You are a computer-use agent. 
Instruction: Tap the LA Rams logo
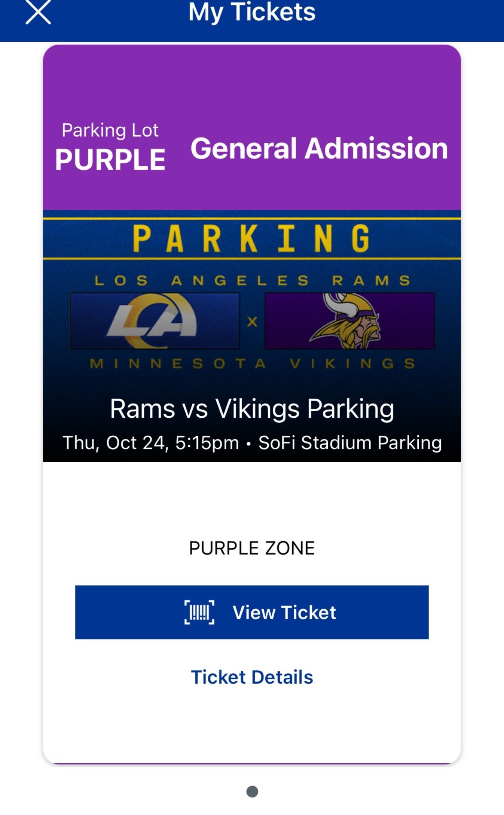click(x=154, y=321)
